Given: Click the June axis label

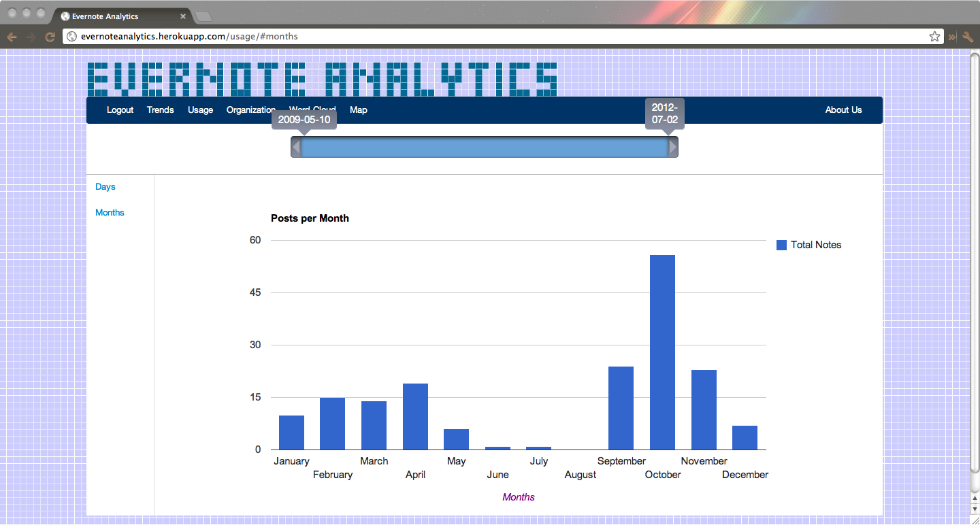Looking at the screenshot, I should [x=497, y=475].
